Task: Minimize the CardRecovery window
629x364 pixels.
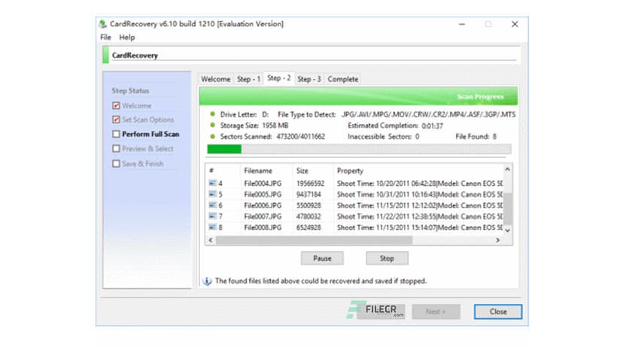Action: pos(462,24)
